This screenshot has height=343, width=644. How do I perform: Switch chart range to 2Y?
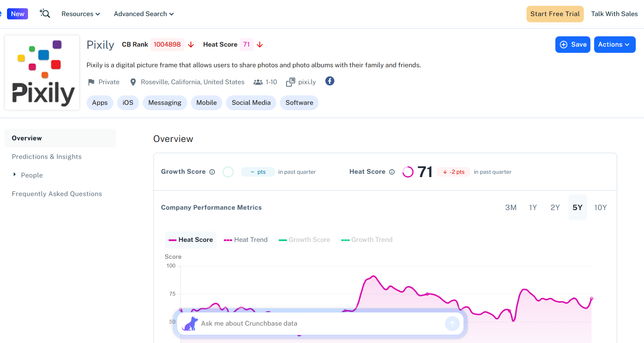coord(555,208)
